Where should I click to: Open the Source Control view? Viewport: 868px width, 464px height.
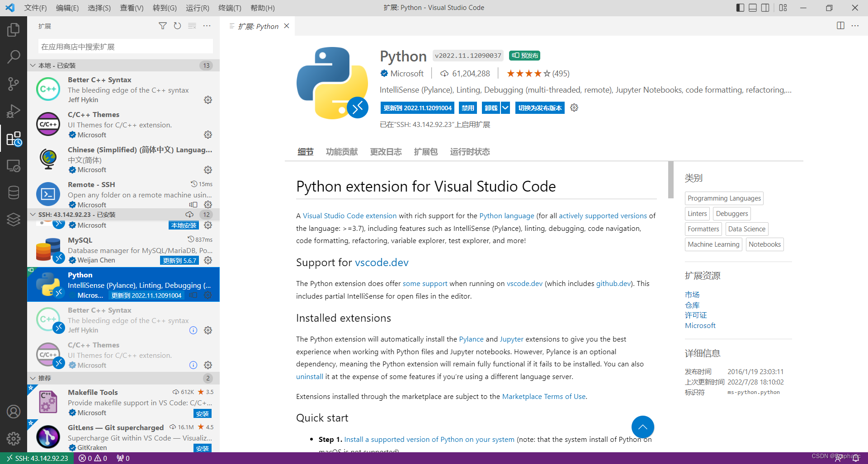[14, 84]
